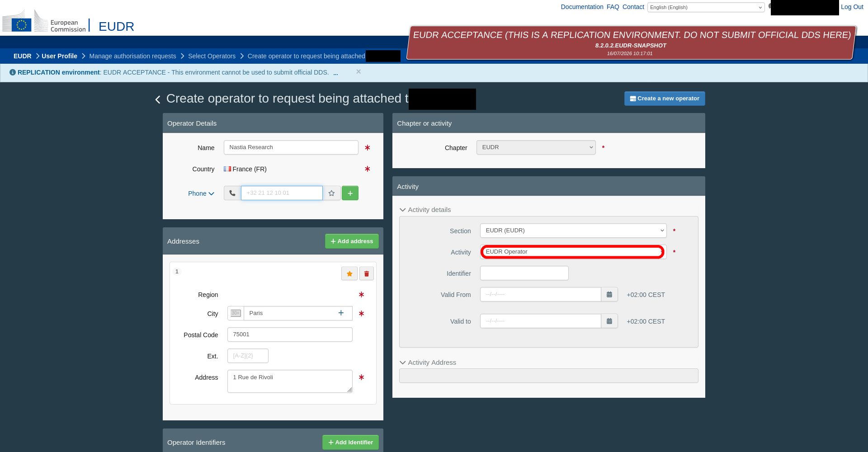The image size is (868, 452).
Task: Collapse the Activity details section
Action: (425, 210)
